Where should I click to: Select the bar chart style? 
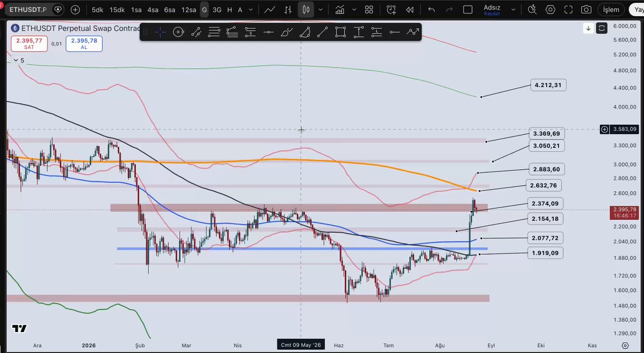pyautogui.click(x=289, y=10)
